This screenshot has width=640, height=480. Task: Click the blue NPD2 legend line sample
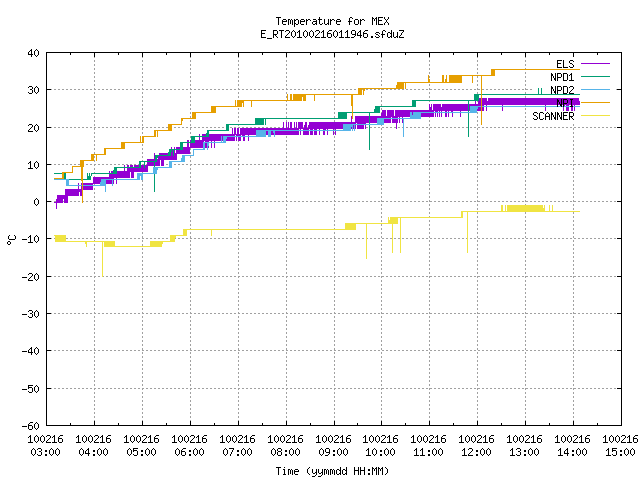[x=595, y=89]
